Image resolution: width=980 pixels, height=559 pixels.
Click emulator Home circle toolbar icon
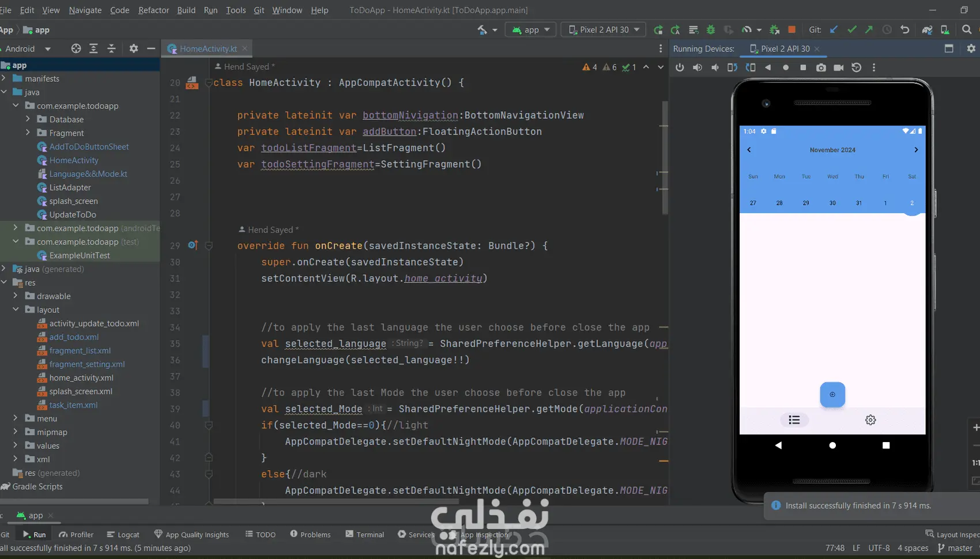pyautogui.click(x=786, y=67)
